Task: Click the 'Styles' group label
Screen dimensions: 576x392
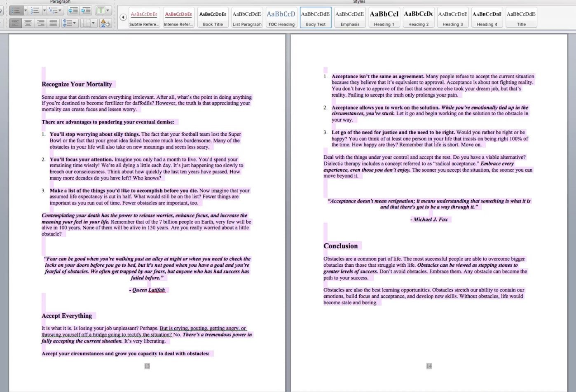Action: pyautogui.click(x=359, y=2)
